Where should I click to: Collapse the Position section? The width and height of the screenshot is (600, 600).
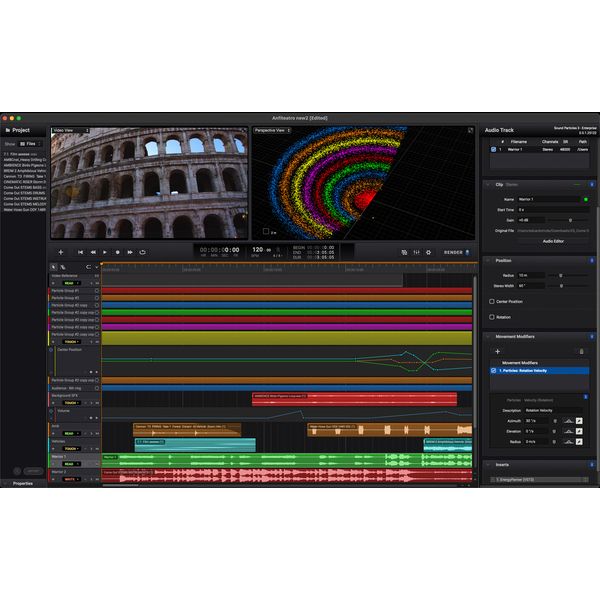pos(488,261)
